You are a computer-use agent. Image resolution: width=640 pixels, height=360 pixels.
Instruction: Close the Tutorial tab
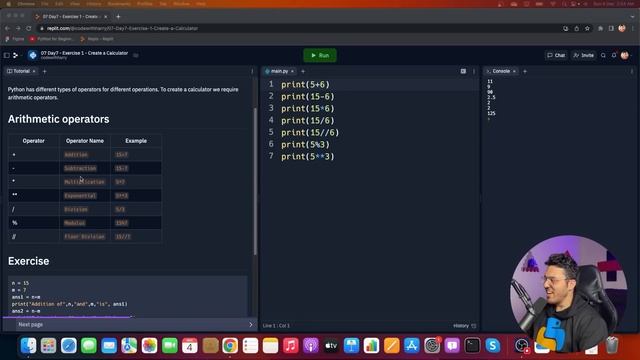tap(34, 71)
